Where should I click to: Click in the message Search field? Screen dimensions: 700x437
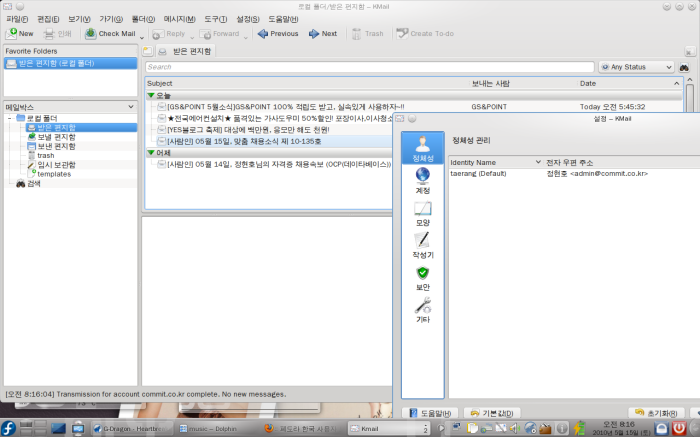coord(370,67)
